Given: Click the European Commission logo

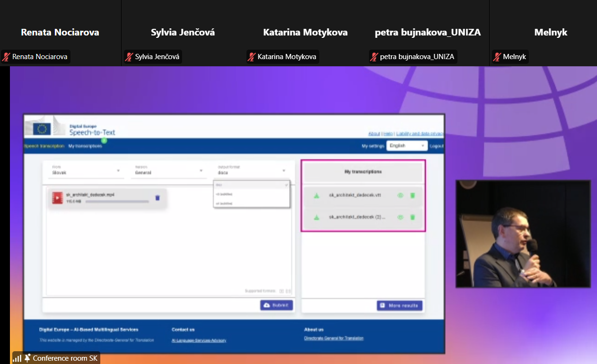Looking at the screenshot, I should (43, 128).
